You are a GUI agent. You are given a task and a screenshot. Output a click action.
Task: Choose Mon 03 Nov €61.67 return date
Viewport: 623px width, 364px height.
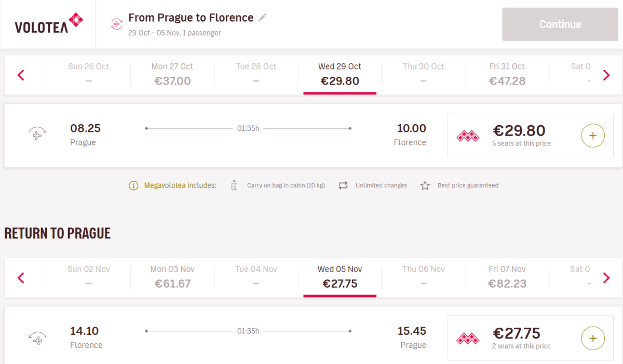point(172,277)
